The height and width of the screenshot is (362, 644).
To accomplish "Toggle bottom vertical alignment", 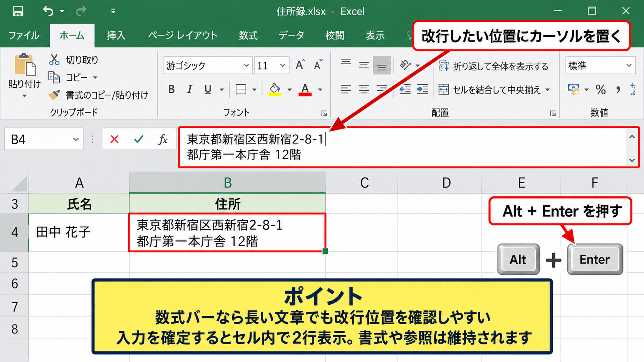I will [382, 65].
